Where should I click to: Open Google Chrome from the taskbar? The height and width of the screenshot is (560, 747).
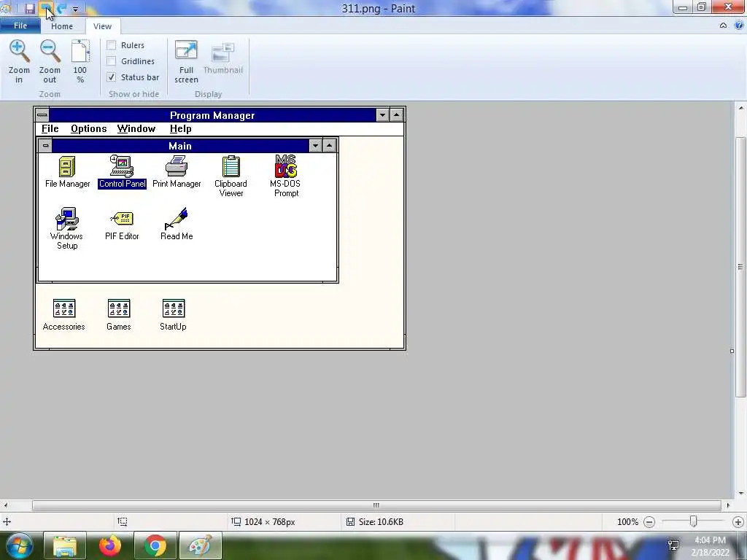pyautogui.click(x=155, y=546)
